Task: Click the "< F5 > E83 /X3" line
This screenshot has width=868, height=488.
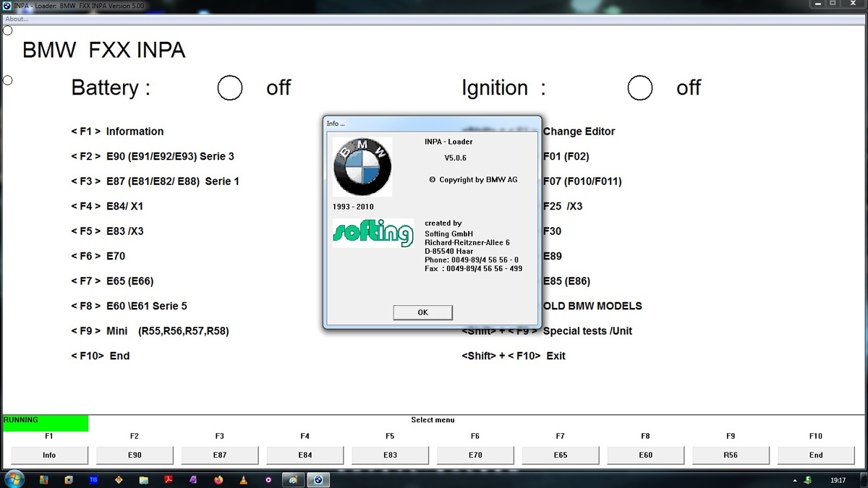Action: click(x=107, y=231)
